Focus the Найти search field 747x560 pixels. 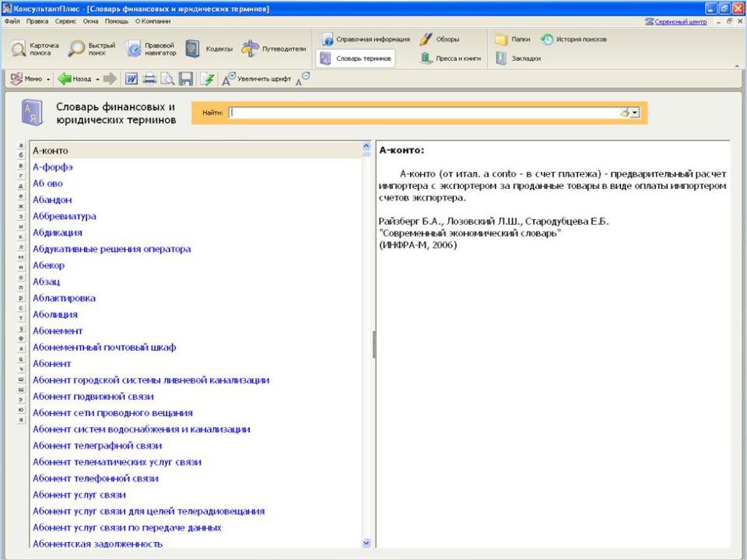tap(423, 113)
